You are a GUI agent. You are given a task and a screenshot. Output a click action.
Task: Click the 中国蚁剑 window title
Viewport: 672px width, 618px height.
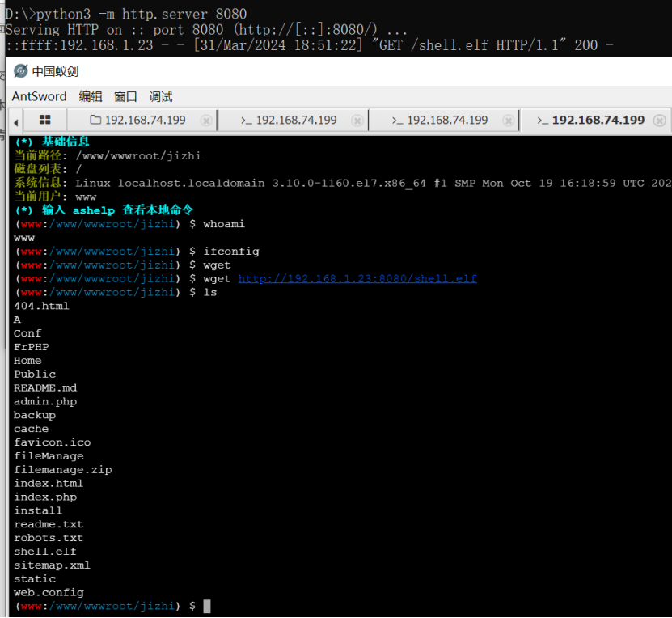point(55,71)
